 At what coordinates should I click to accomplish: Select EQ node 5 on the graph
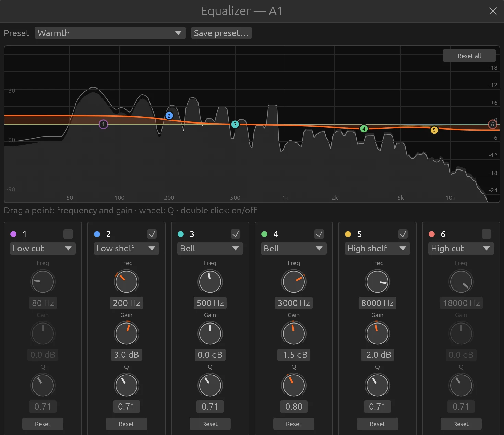(x=434, y=130)
